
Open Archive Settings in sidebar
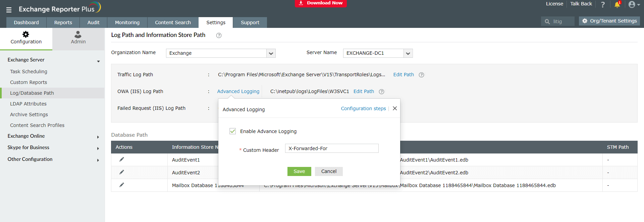29,115
